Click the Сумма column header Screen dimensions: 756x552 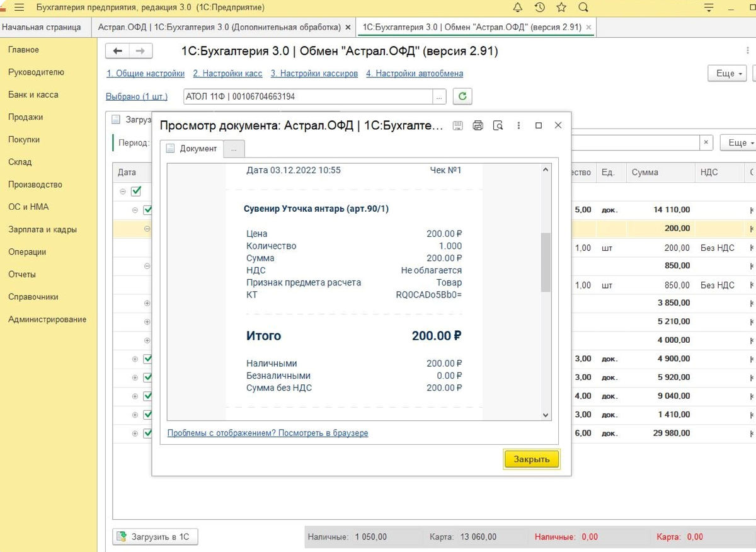click(x=660, y=172)
